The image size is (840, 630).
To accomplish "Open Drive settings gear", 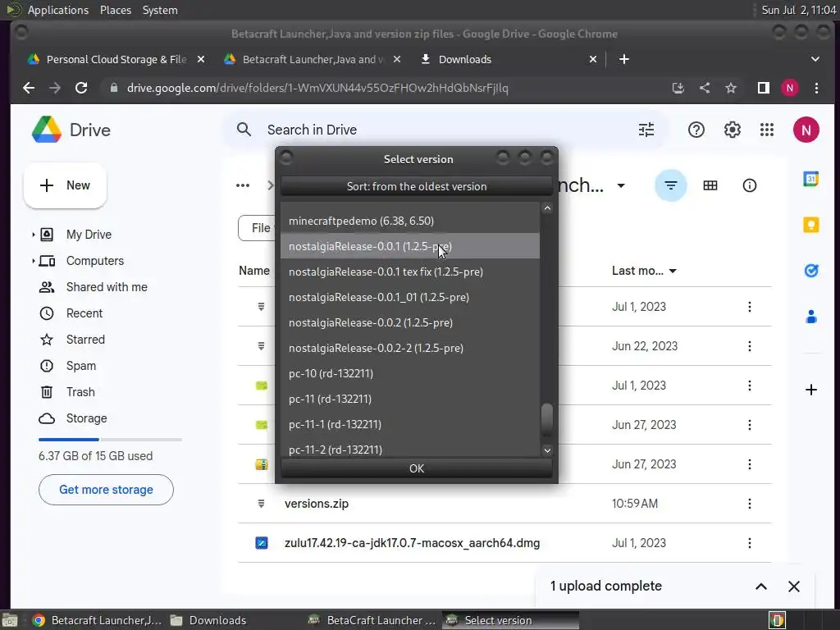I will [x=732, y=130].
